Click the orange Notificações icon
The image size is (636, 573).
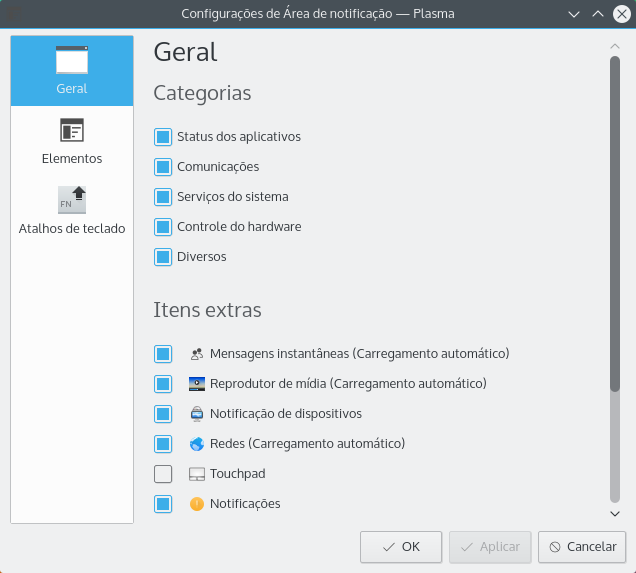click(x=197, y=504)
